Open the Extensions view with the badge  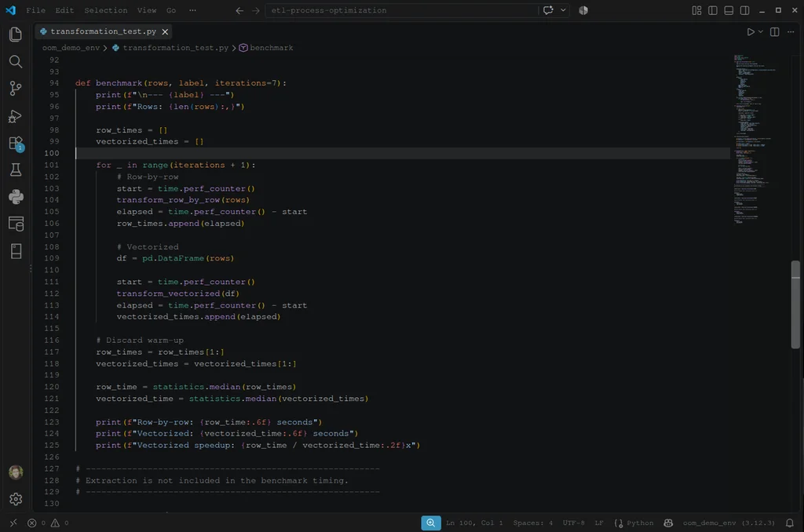point(16,144)
